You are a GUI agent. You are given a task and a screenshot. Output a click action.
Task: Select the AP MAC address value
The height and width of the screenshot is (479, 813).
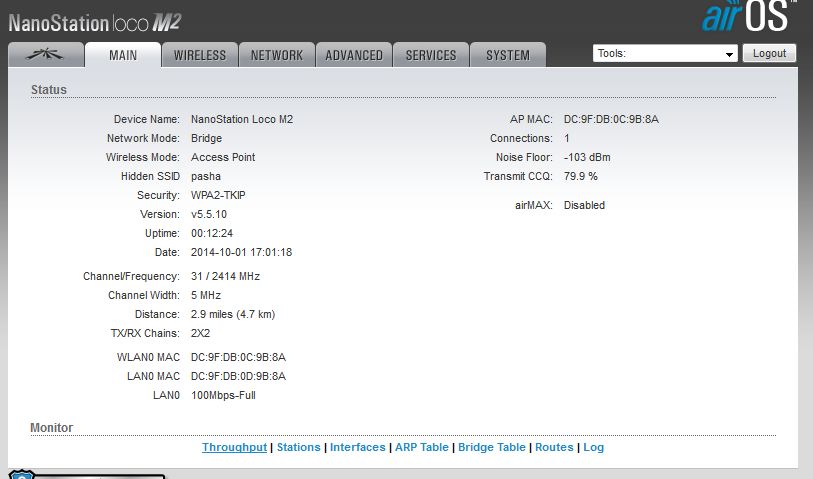(x=611, y=119)
